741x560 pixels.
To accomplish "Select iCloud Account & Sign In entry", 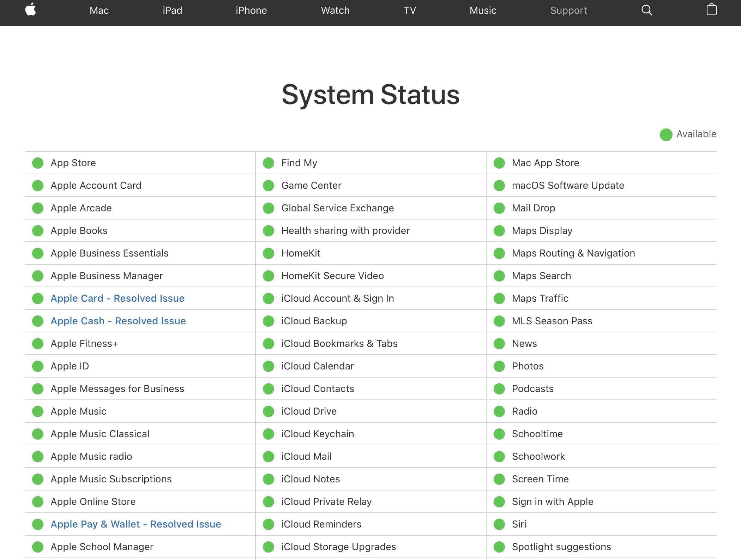I will point(338,299).
